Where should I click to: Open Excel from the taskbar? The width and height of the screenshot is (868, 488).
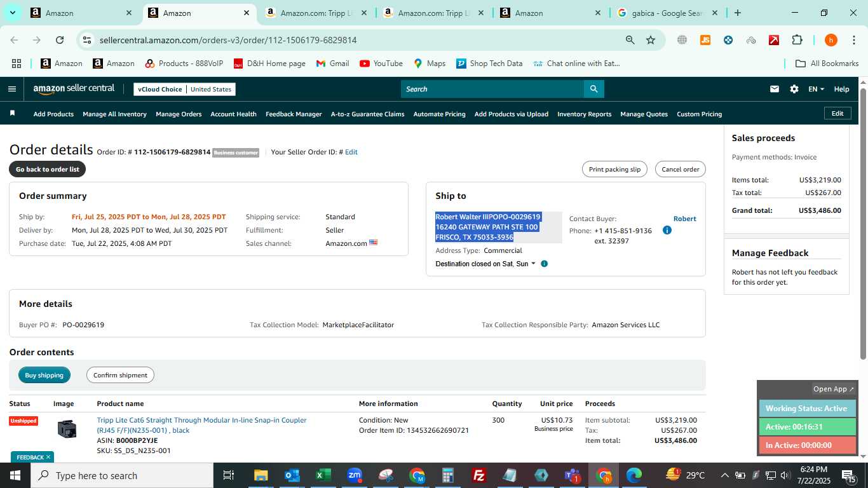[x=323, y=475]
